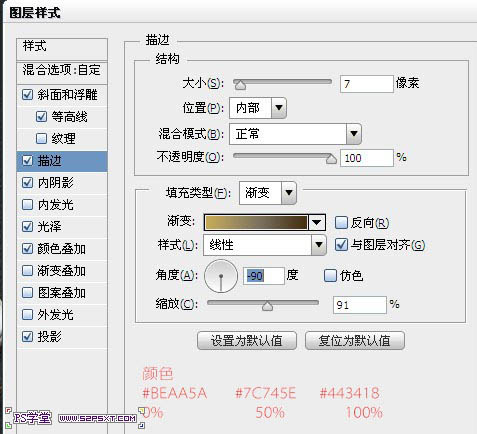Toggle the 内发光 inner glow checkbox
The image size is (477, 434).
coord(27,204)
